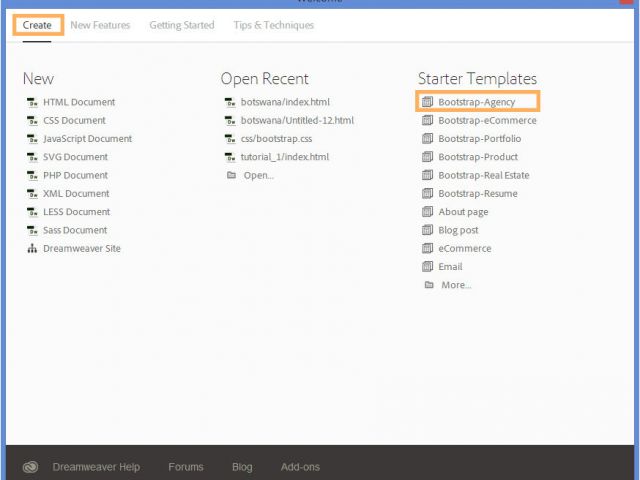Click the folder icon next to More...
Screen dimensions: 640x480
429,284
